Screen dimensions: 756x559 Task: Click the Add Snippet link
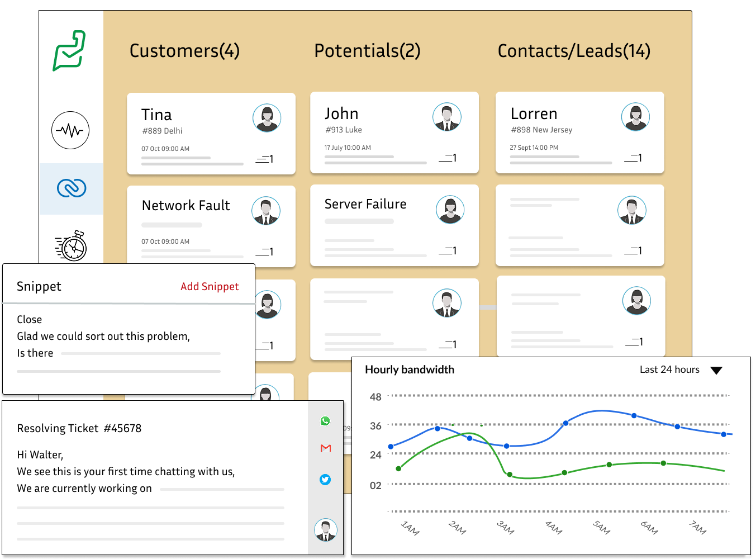(x=210, y=286)
